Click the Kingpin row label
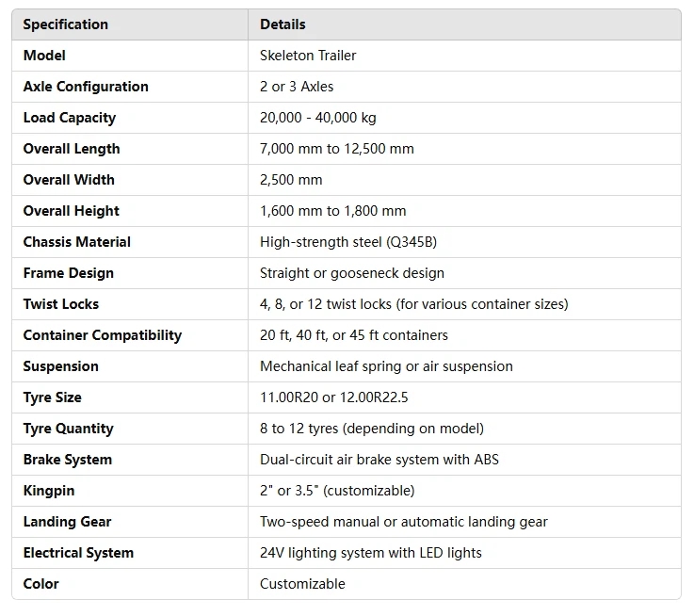Viewport: 694px width, 616px height. click(48, 491)
